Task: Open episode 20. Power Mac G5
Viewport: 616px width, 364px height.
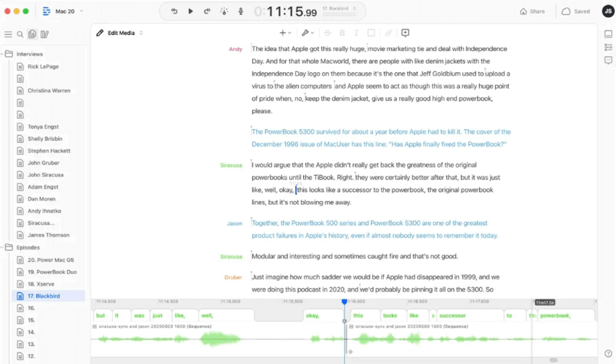Action: click(51, 260)
